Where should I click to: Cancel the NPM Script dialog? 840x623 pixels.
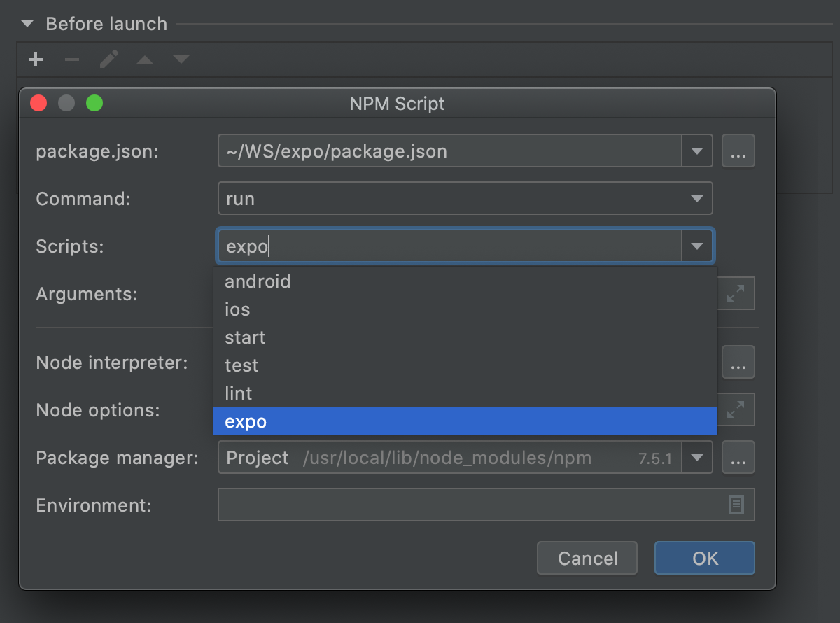587,558
